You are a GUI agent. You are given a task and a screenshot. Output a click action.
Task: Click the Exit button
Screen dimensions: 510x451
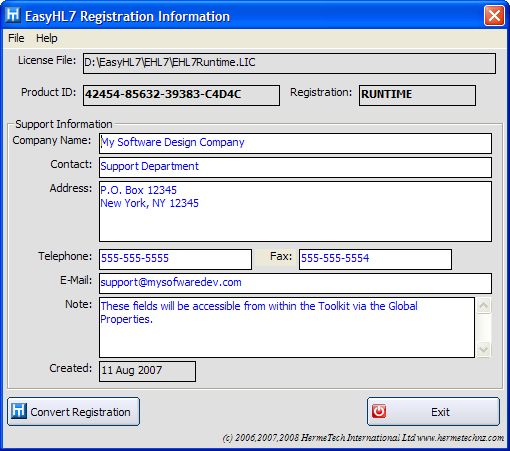tap(433, 411)
